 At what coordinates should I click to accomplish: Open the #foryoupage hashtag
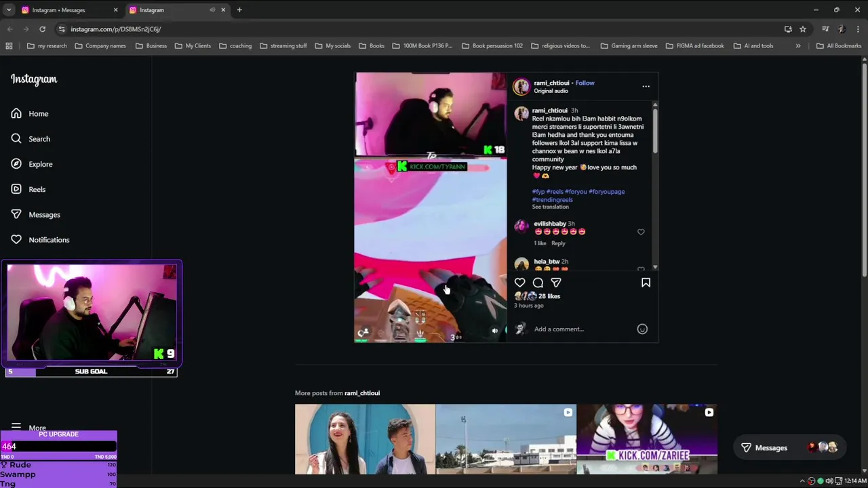(x=606, y=192)
